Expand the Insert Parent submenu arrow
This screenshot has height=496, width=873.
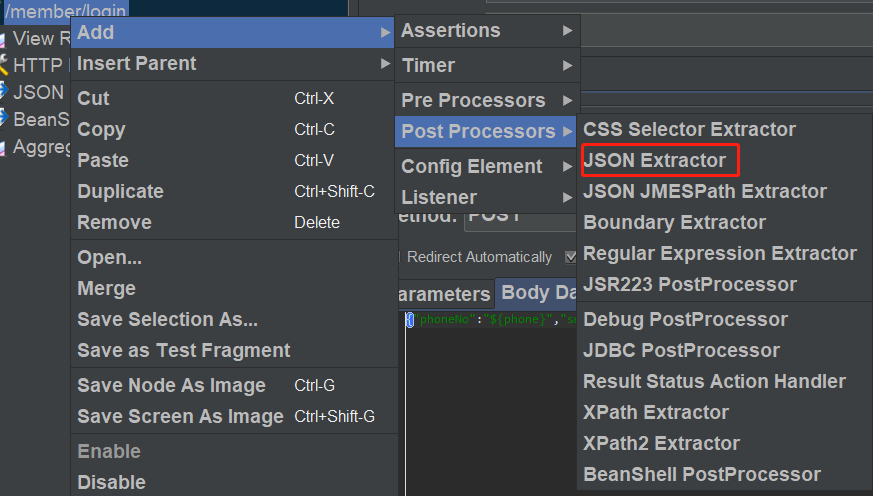(x=385, y=64)
